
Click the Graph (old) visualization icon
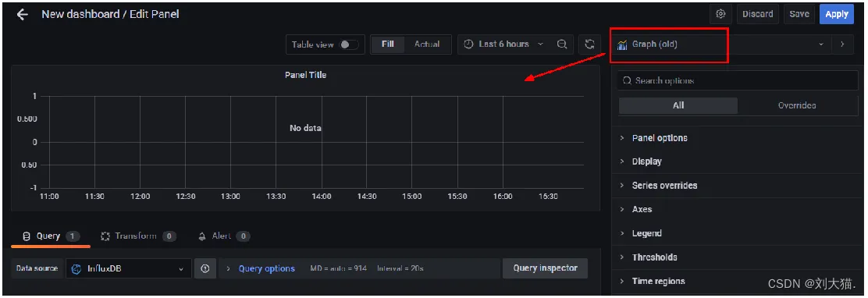coord(622,44)
